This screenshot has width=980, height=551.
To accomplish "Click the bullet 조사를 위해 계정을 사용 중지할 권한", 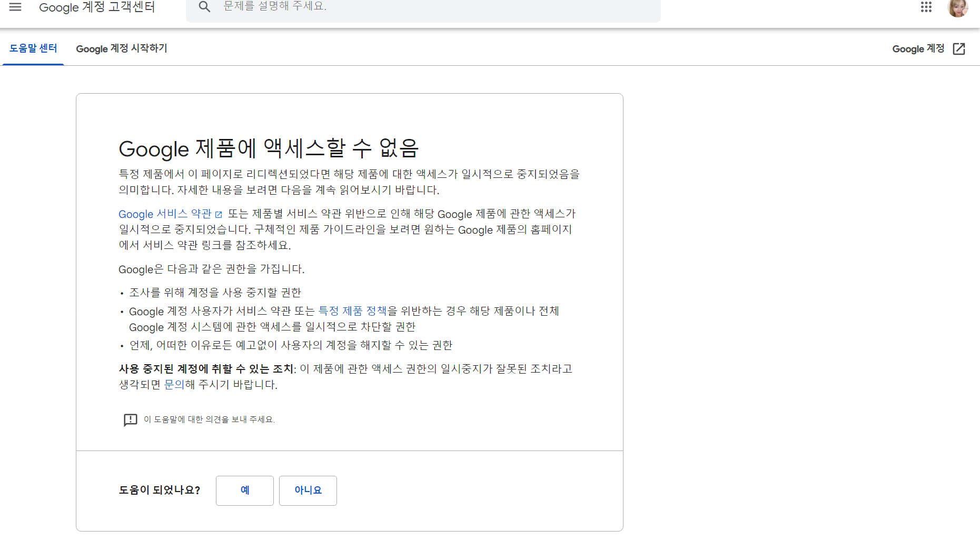I will point(215,293).
